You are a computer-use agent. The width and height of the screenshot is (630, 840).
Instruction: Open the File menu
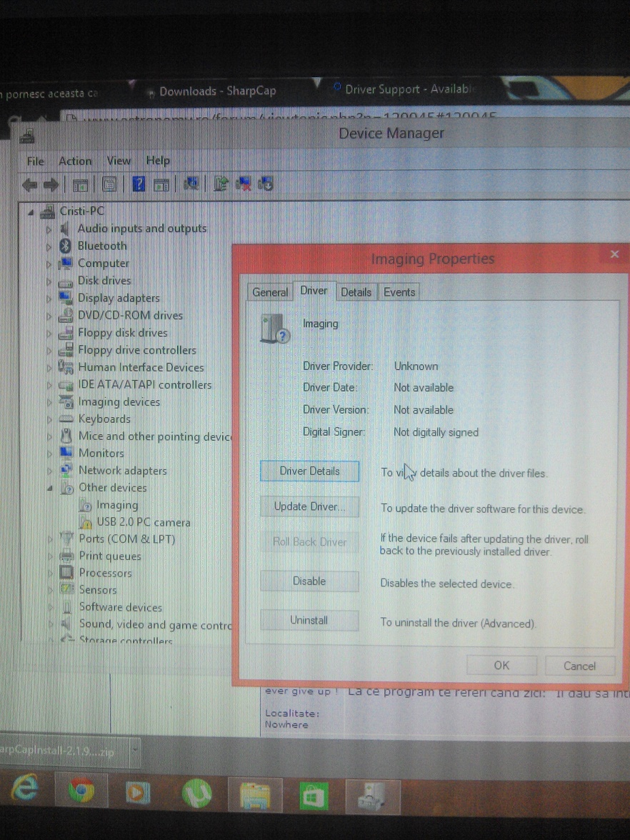point(36,161)
